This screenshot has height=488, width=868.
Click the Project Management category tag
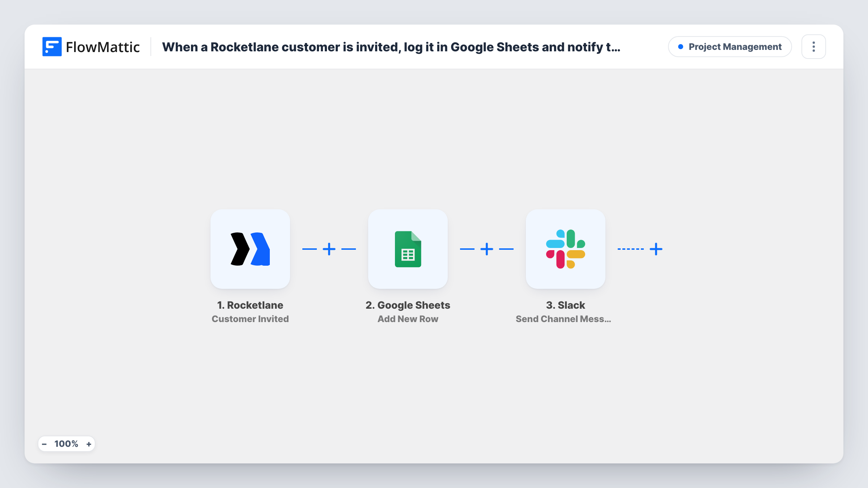730,47
